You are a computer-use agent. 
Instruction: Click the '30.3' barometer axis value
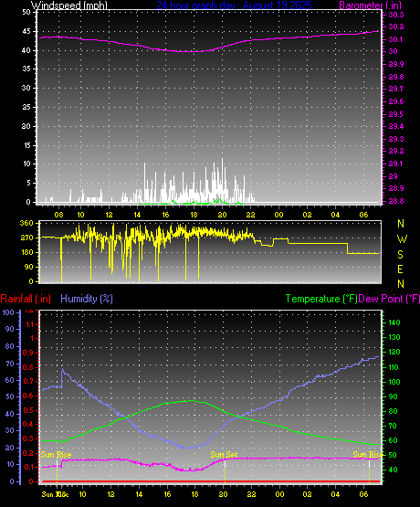[x=395, y=15]
